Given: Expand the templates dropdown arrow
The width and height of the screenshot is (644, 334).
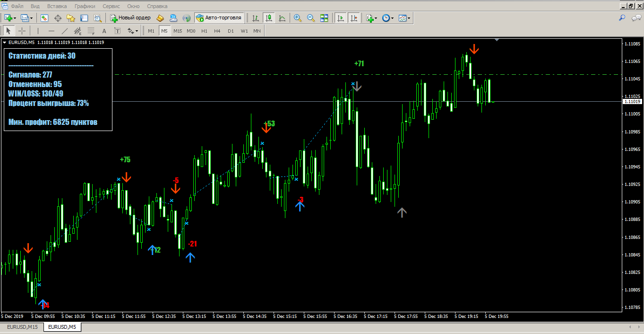Looking at the screenshot, I should tap(409, 18).
